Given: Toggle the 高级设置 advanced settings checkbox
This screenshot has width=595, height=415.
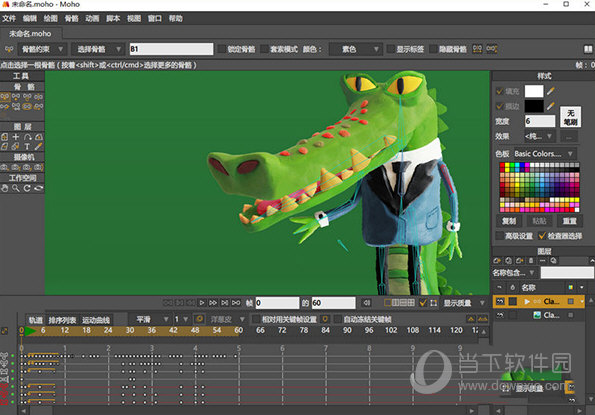Looking at the screenshot, I should point(500,236).
